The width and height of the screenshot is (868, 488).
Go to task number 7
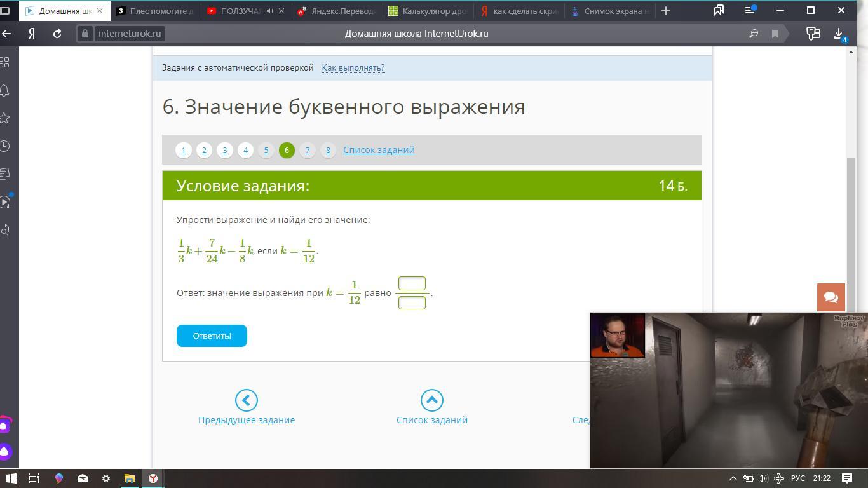[308, 150]
